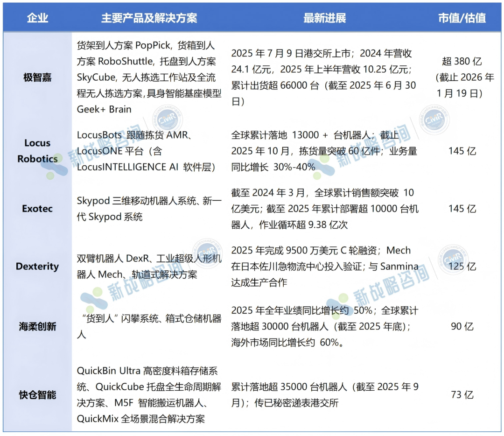
Task: Select the QuickBin Ultra product description
Action: 147,371
